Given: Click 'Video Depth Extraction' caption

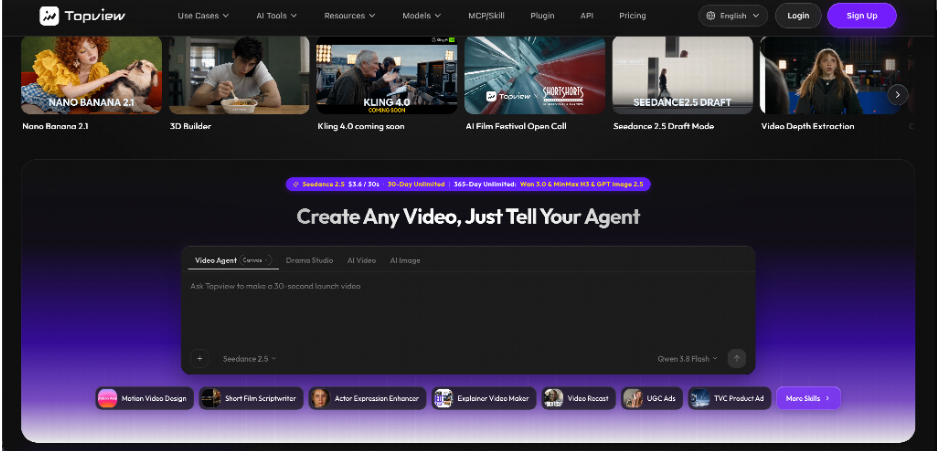Looking at the screenshot, I should point(807,127).
